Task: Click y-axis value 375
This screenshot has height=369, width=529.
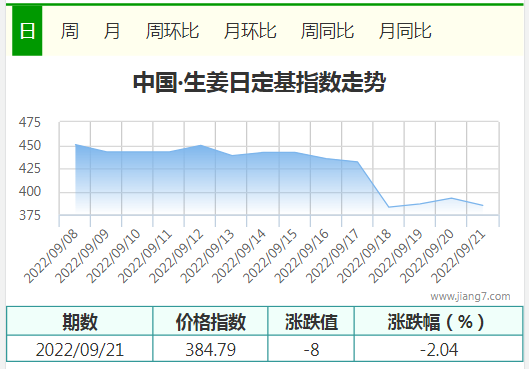Action: (30, 215)
